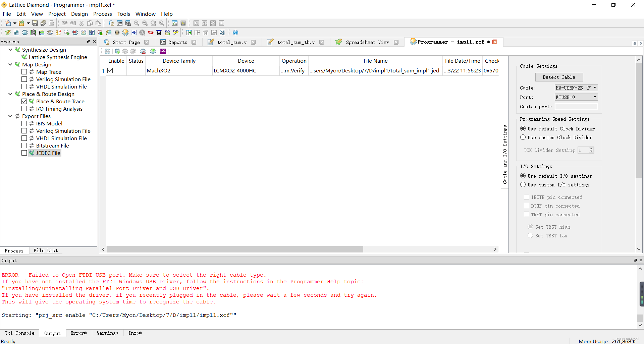Launch Synplify Pro red S icon

point(151,33)
